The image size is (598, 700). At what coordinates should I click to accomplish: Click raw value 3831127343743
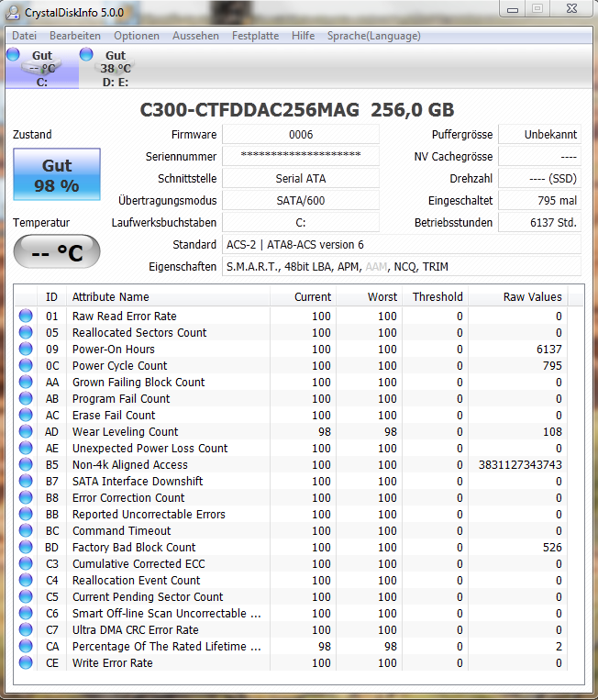(x=520, y=465)
